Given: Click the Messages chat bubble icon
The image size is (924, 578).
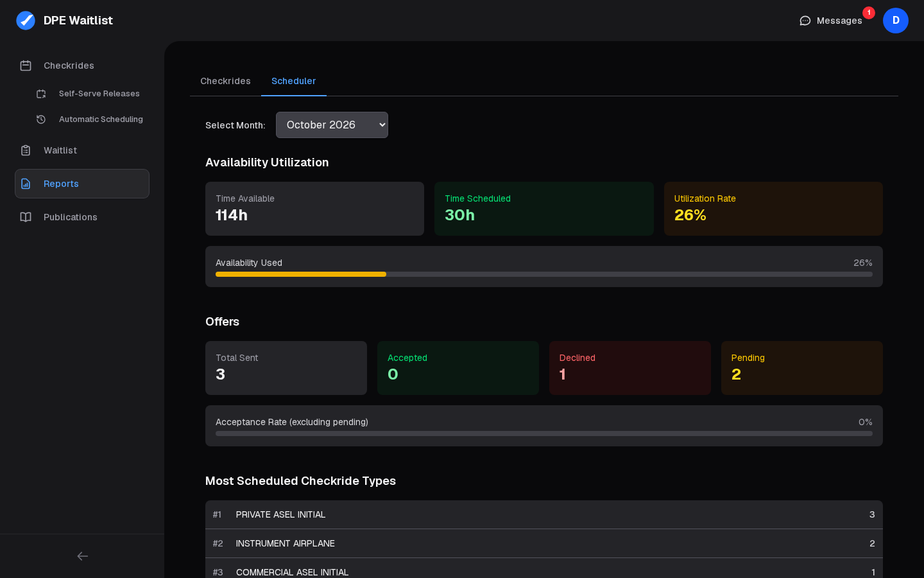Looking at the screenshot, I should coord(805,21).
